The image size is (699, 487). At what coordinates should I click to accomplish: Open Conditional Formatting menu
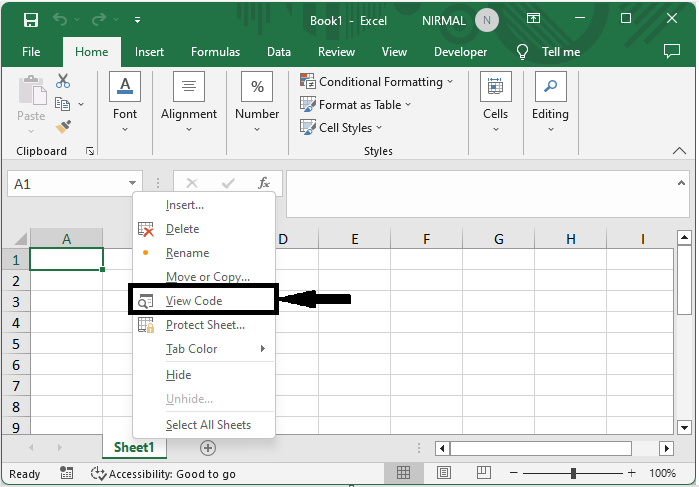pos(377,82)
